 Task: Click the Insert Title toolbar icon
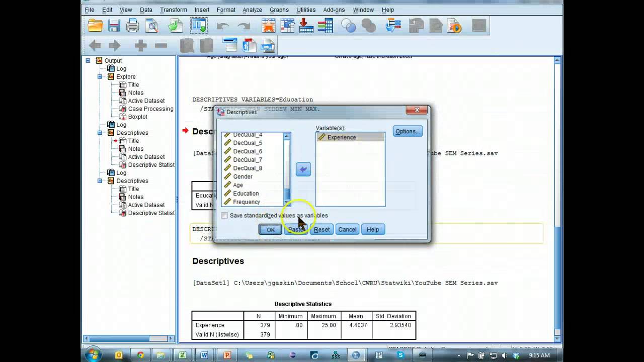click(249, 45)
